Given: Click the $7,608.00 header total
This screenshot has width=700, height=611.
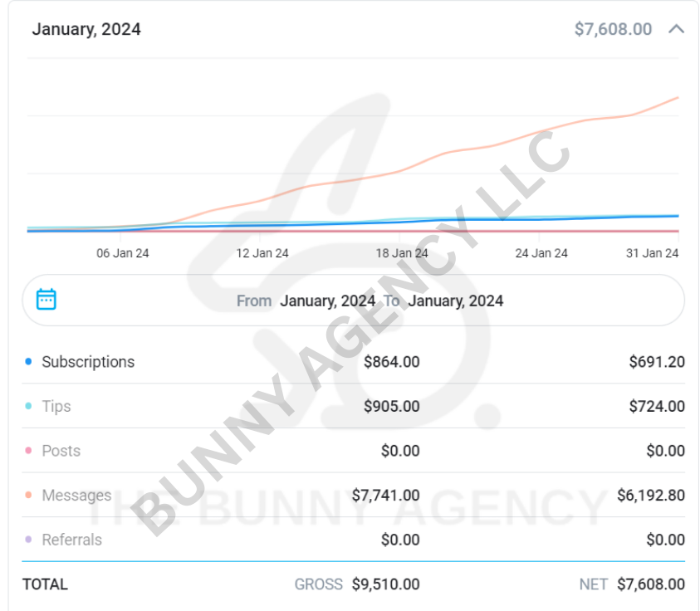Looking at the screenshot, I should coord(613,29).
